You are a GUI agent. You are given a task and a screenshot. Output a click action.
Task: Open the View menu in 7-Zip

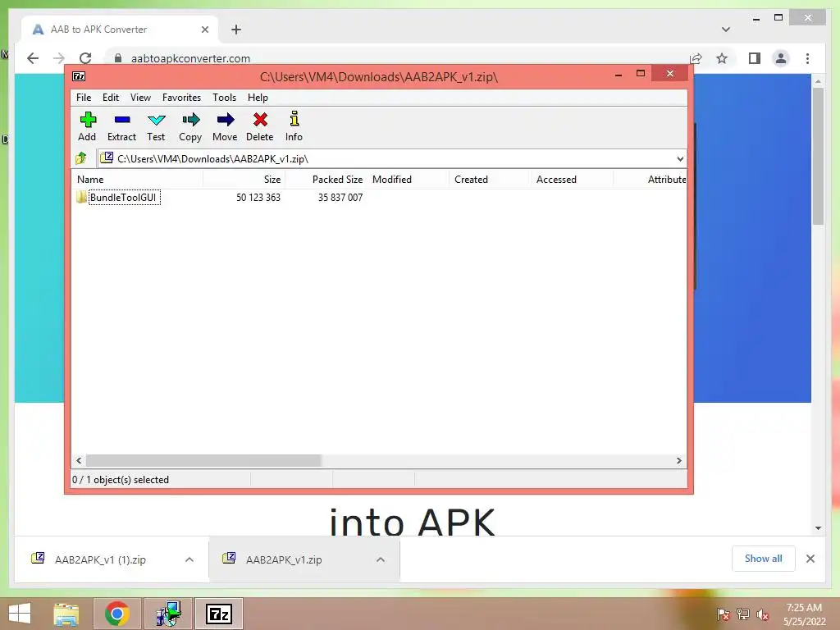click(140, 98)
